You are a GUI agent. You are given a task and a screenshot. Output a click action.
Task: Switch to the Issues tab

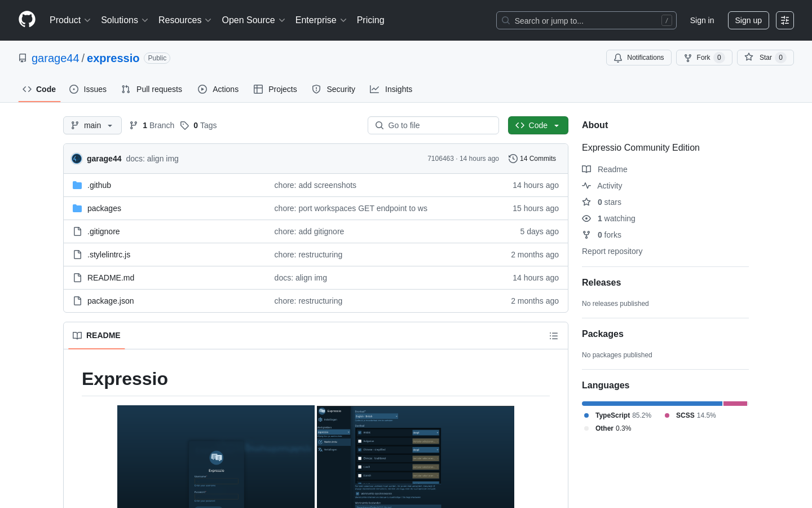pos(88,89)
